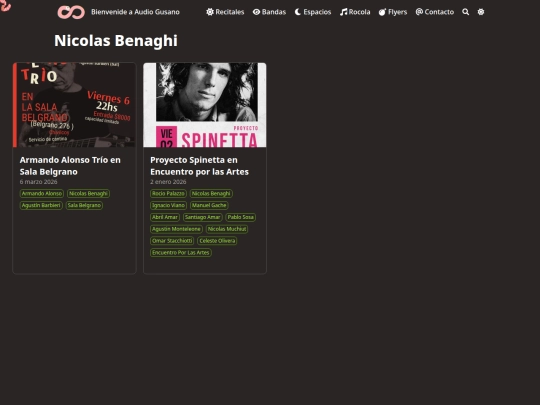Open Proyecto Spinetta flyer thumbnail
540x405 pixels.
205,105
